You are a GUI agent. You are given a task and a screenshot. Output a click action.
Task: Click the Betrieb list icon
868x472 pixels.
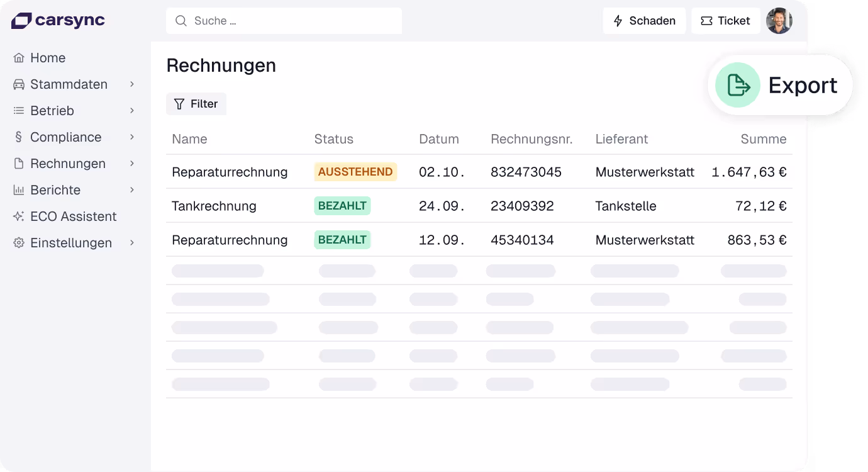pyautogui.click(x=19, y=111)
